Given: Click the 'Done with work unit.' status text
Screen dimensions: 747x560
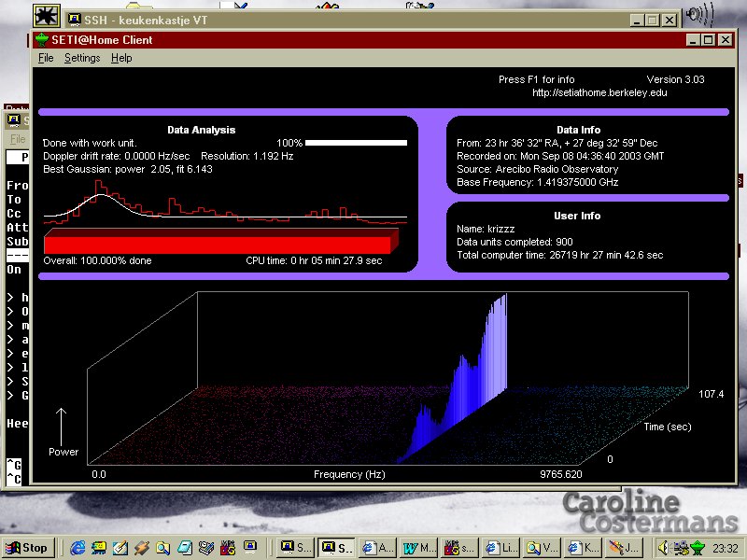Looking at the screenshot, I should [x=90, y=143].
